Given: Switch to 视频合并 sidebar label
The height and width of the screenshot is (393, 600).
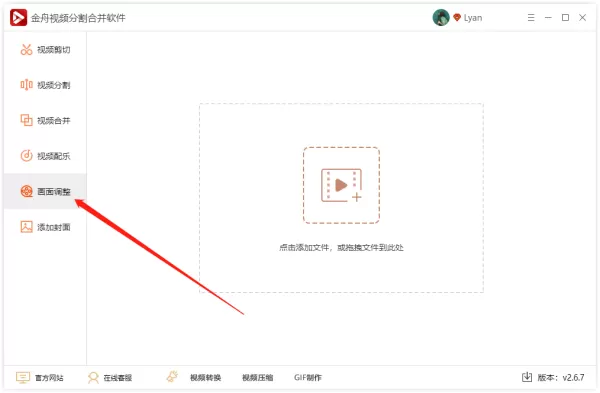Looking at the screenshot, I should (54, 121).
